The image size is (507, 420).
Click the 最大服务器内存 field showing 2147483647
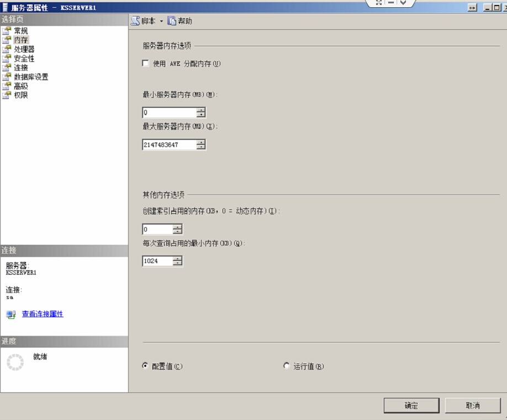170,145
